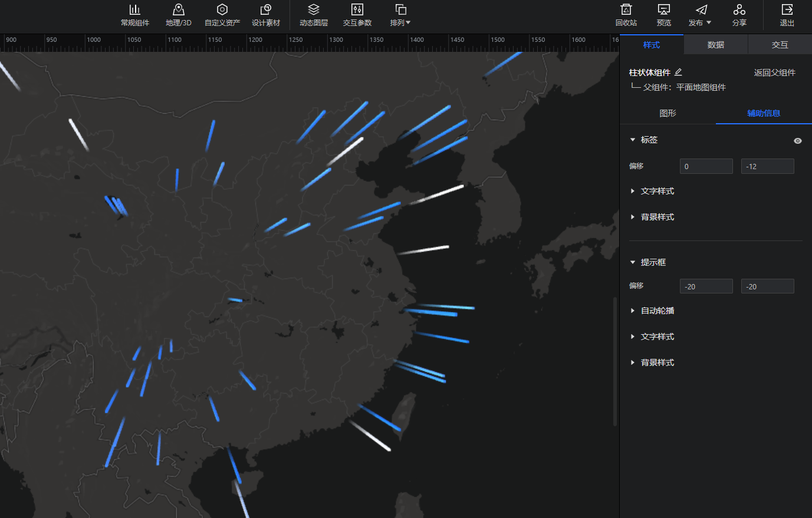
Task: Toggle the 标签 visibility eye icon
Action: (x=797, y=141)
